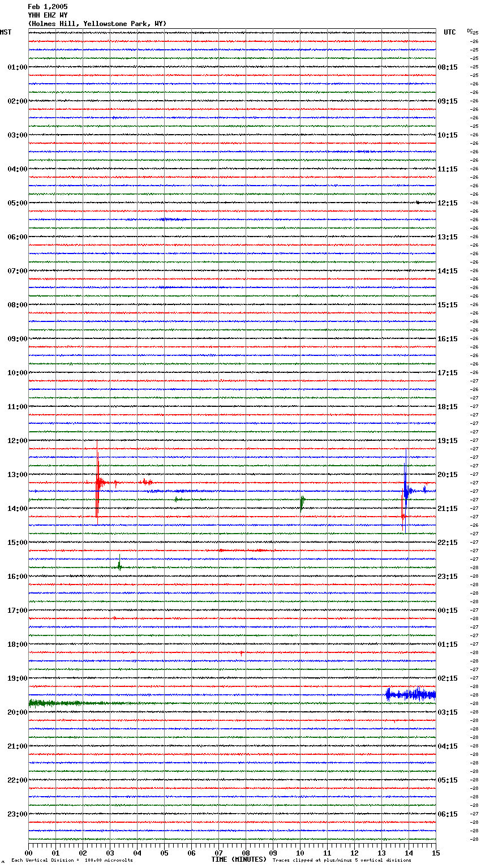Click the UTC time zone label
This screenshot has height=868, width=481.
(449, 32)
